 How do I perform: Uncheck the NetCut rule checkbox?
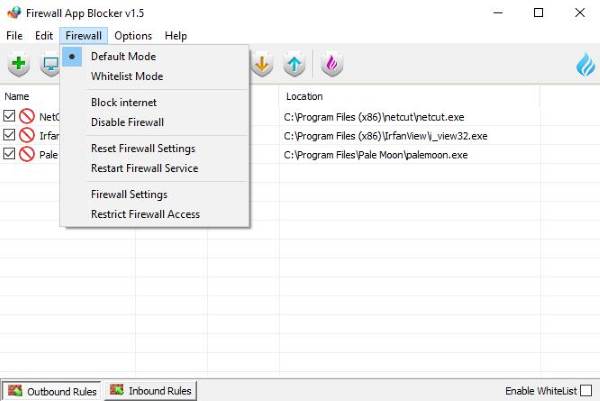(x=9, y=116)
